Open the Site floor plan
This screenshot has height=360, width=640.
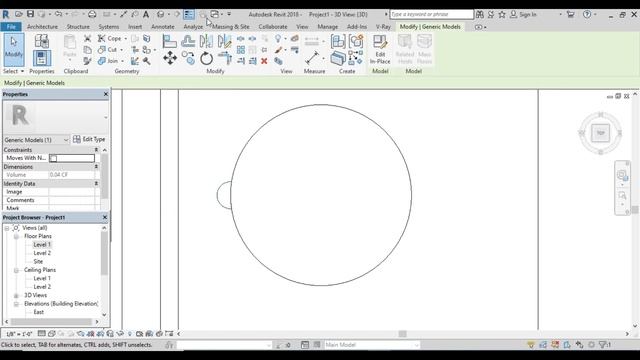38,262
